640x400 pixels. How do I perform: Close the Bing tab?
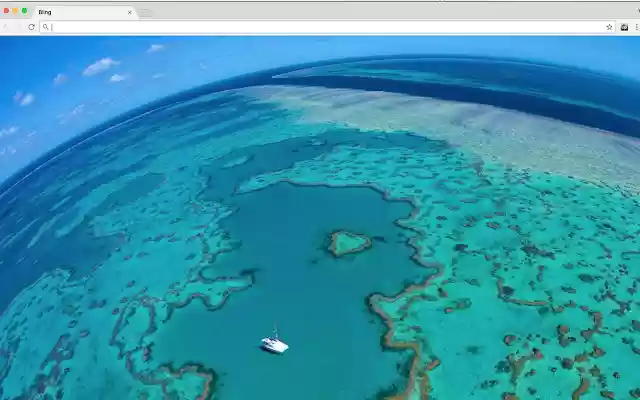coord(130,12)
